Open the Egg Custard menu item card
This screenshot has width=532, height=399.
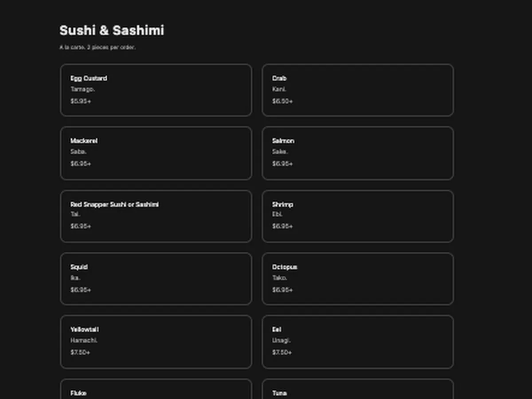(x=156, y=90)
